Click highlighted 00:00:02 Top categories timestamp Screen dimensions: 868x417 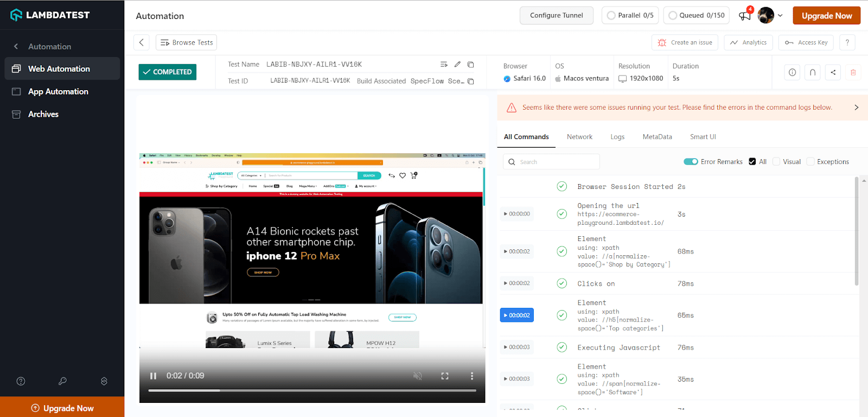tap(517, 315)
